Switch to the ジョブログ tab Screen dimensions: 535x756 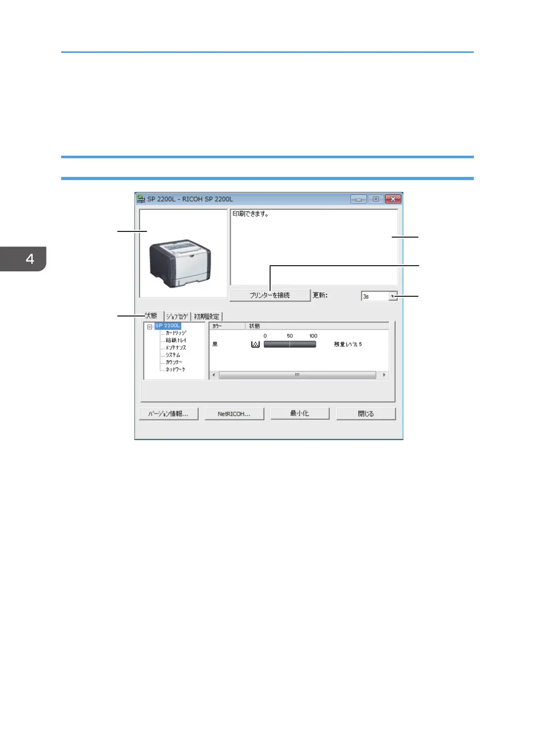[x=177, y=317]
